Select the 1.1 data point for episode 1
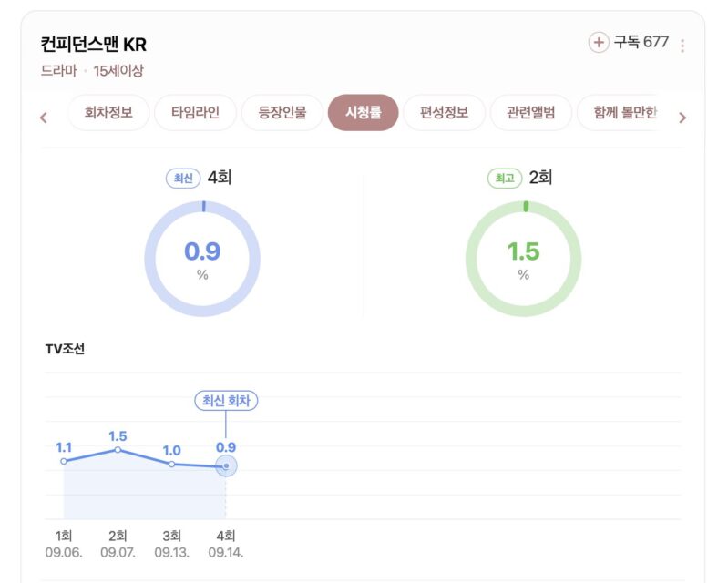Viewport: 728px width, 583px height. coord(64,461)
